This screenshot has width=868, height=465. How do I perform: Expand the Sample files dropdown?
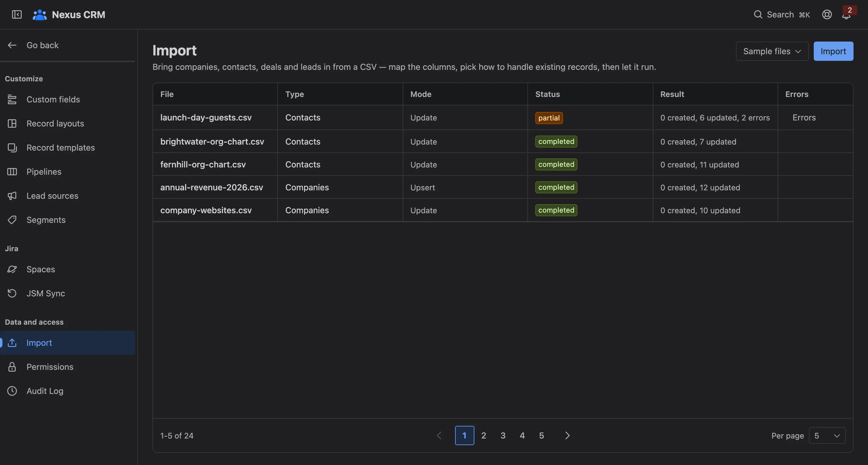(x=772, y=51)
